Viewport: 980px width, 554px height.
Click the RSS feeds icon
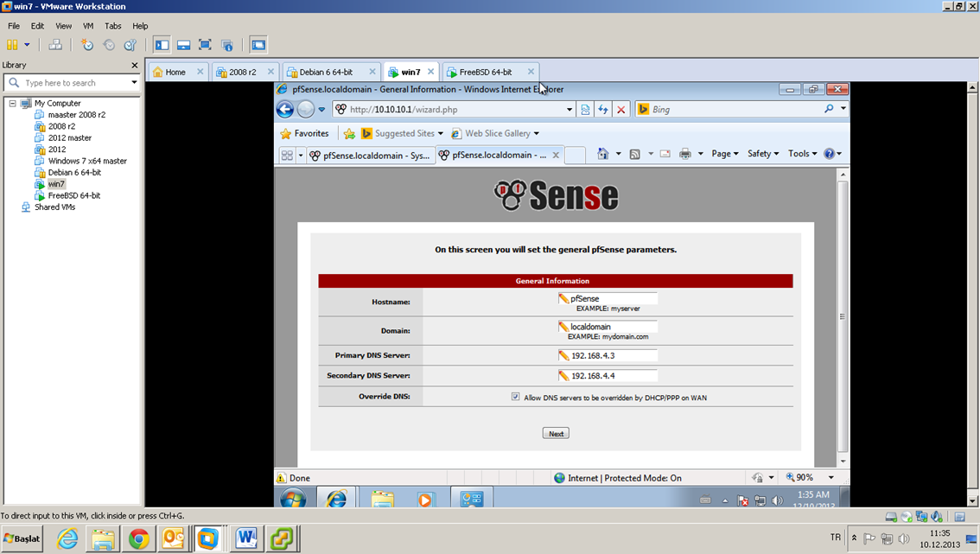635,154
